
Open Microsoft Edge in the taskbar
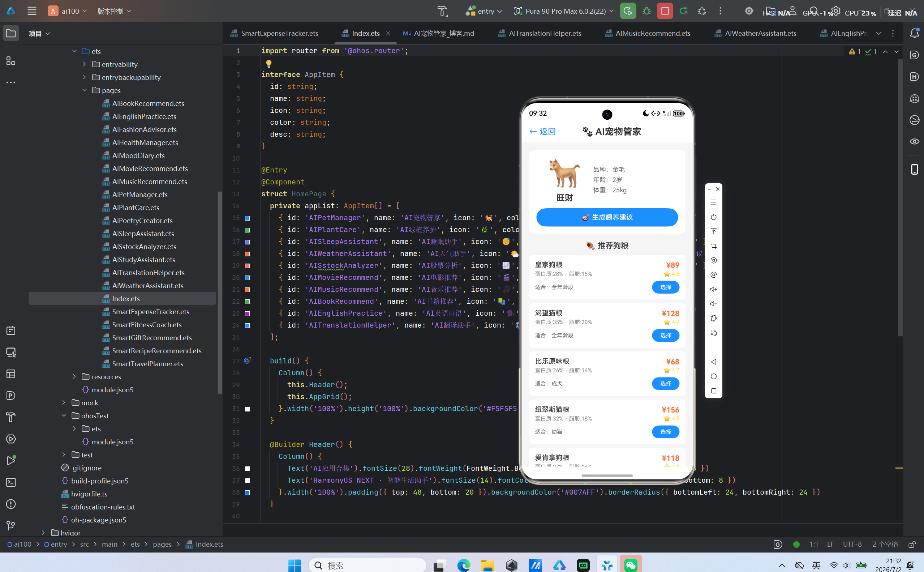tap(464, 565)
